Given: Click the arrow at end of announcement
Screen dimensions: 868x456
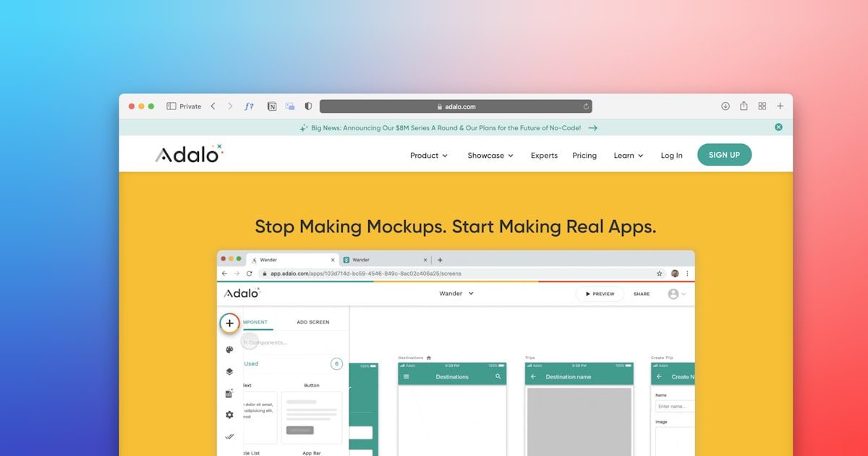Looking at the screenshot, I should (592, 127).
